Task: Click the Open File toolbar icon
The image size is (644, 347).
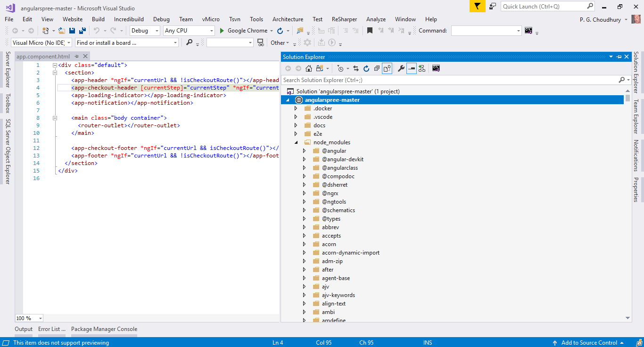Action: [62, 31]
